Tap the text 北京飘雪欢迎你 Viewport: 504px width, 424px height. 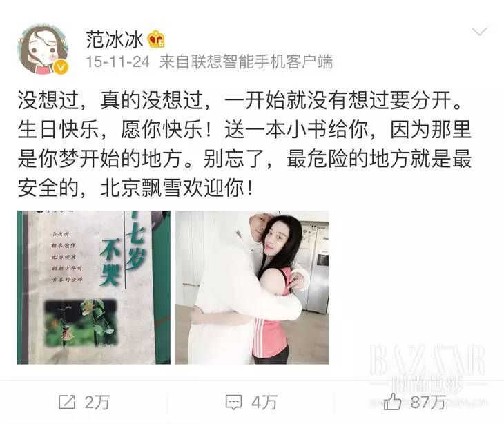177,188
